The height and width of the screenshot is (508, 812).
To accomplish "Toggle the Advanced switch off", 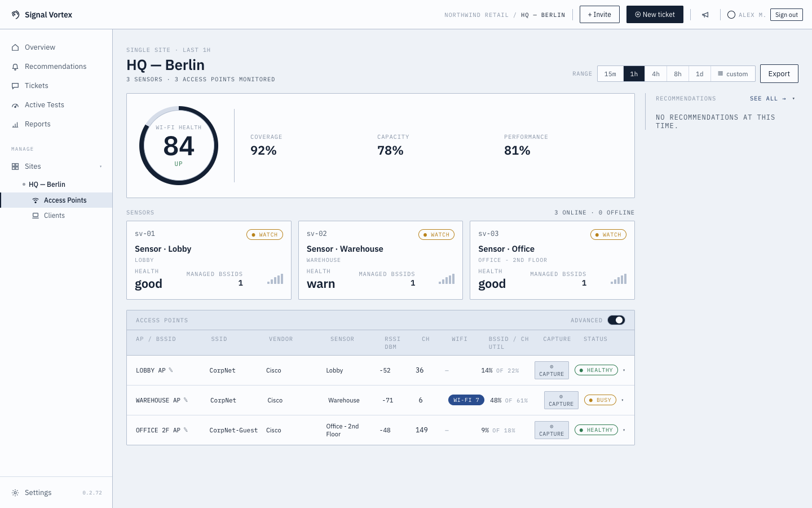I will tap(616, 320).
